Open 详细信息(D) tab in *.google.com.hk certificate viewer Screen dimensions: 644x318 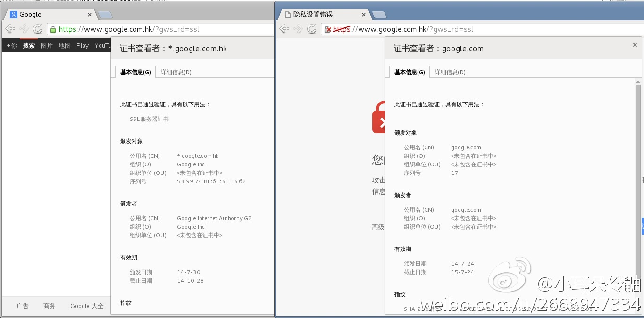point(176,72)
